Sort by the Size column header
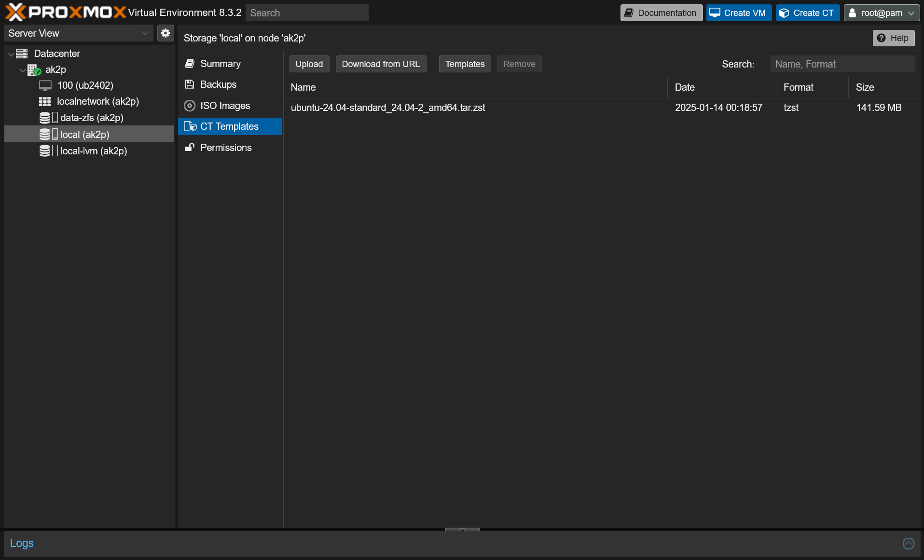Screen dimensions: 924x560 click(x=884, y=87)
